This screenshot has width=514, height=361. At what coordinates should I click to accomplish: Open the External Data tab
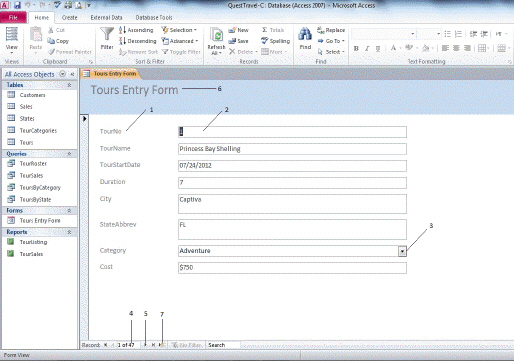point(106,17)
